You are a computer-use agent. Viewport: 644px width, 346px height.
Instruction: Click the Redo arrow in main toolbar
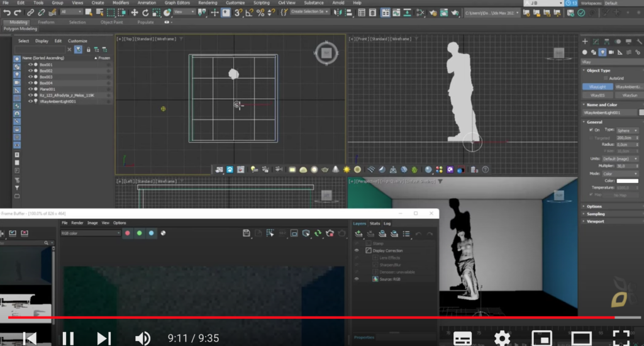point(17,13)
